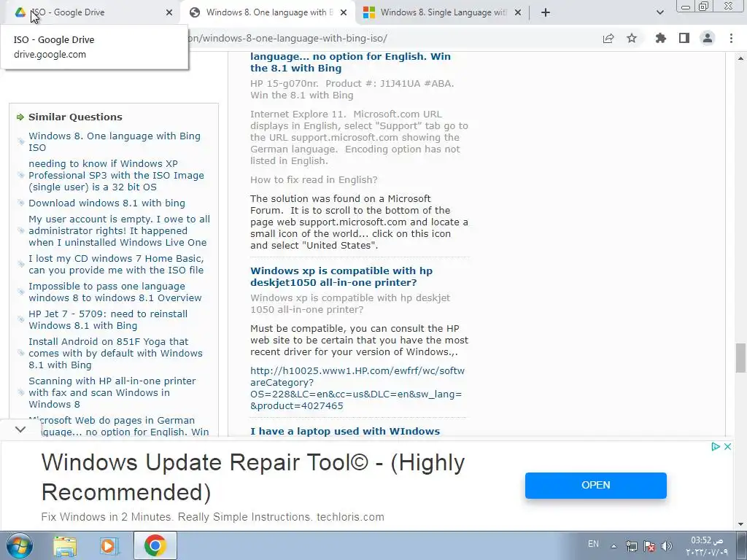Open 'Download windows 8.1 with bing' link
The height and width of the screenshot is (560, 747).
click(107, 203)
